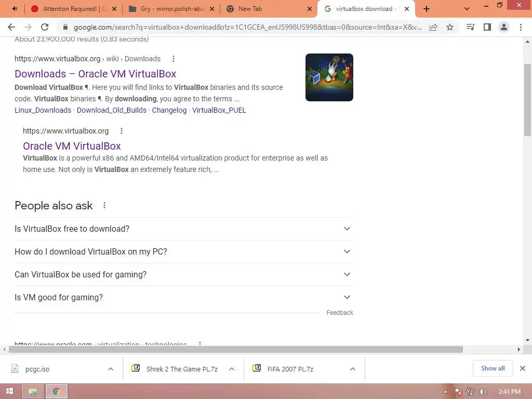The image size is (532, 399).
Task: Go back using the browser back arrow
Action: click(11, 27)
